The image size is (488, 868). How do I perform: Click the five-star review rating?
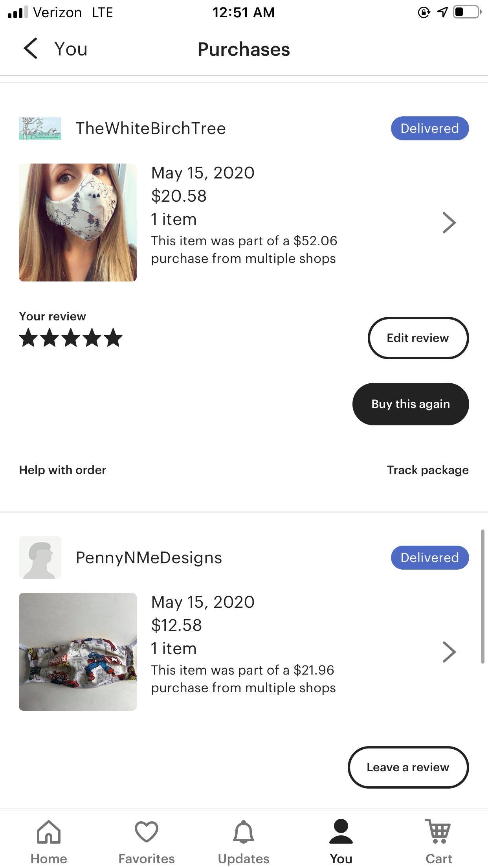coord(71,338)
